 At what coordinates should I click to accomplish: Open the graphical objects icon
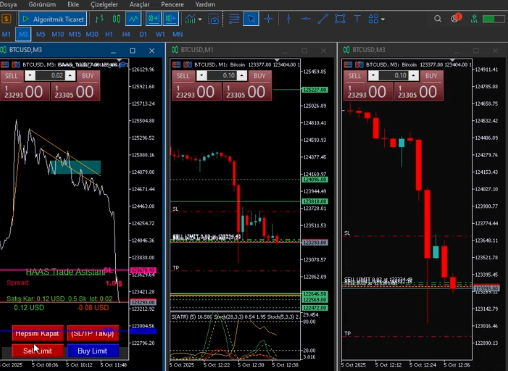(x=373, y=19)
